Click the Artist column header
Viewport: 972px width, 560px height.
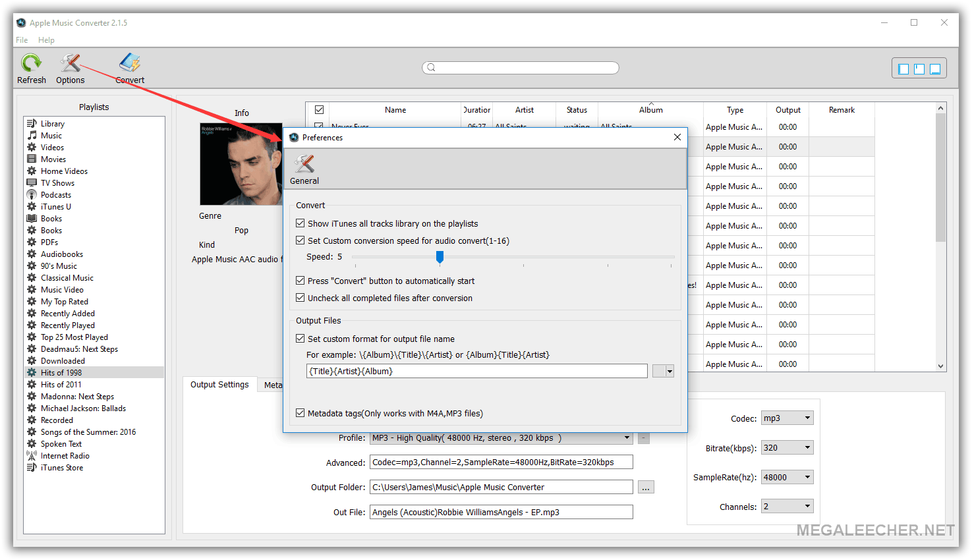[x=525, y=110]
